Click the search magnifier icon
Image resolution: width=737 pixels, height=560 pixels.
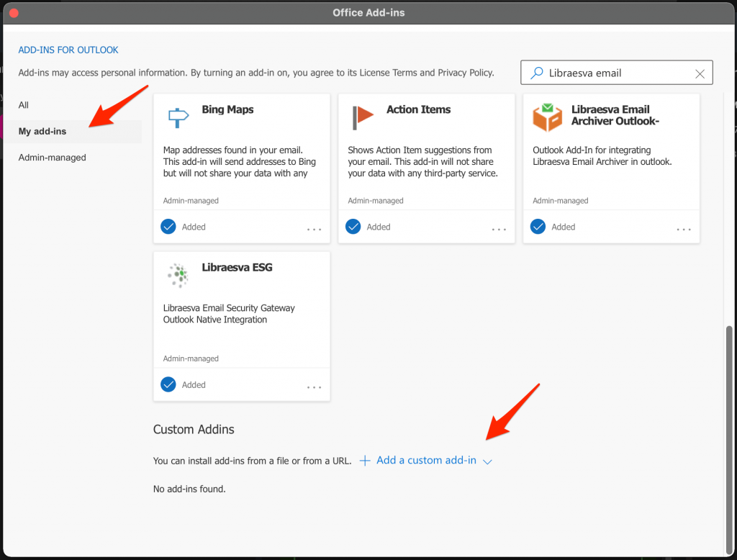tap(537, 73)
